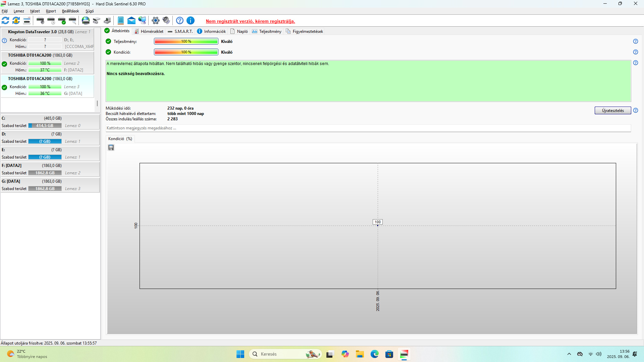Screen dimensions: 644x362
Task: Open the gear settings icon
Action: coord(155,21)
